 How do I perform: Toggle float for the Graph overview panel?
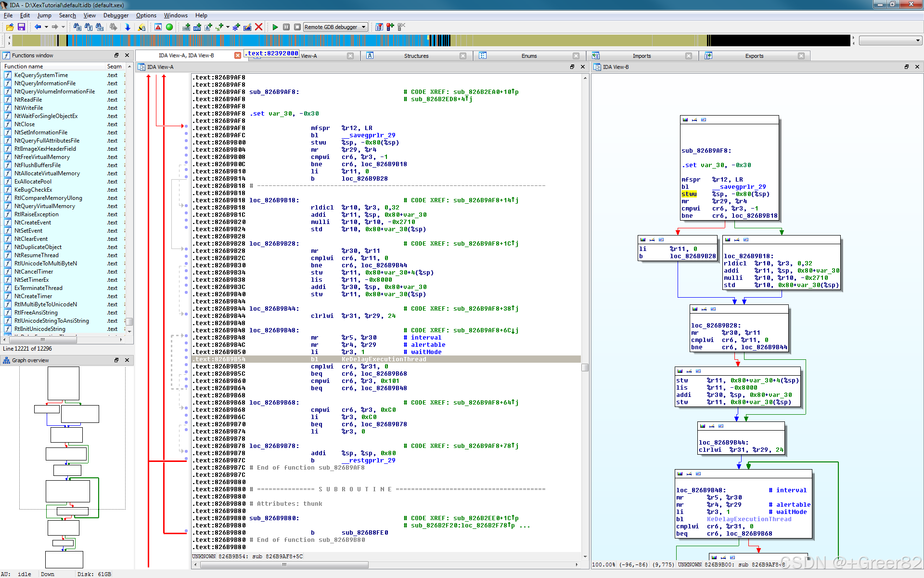point(116,360)
